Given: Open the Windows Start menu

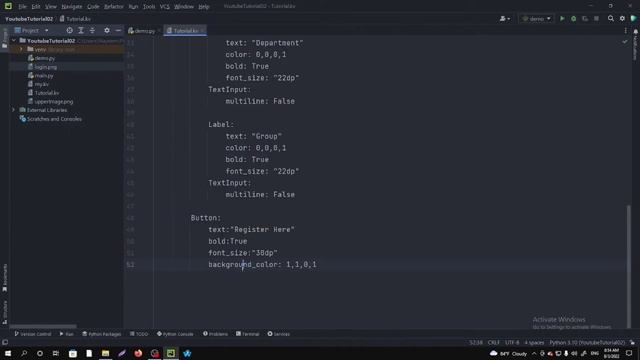Looking at the screenshot, I should click(x=8, y=353).
